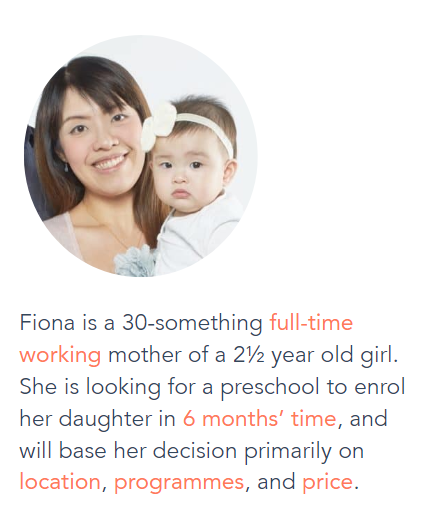Click the orange '6 months' time' phrase
Screen dimensions: 424x525
tap(260, 419)
